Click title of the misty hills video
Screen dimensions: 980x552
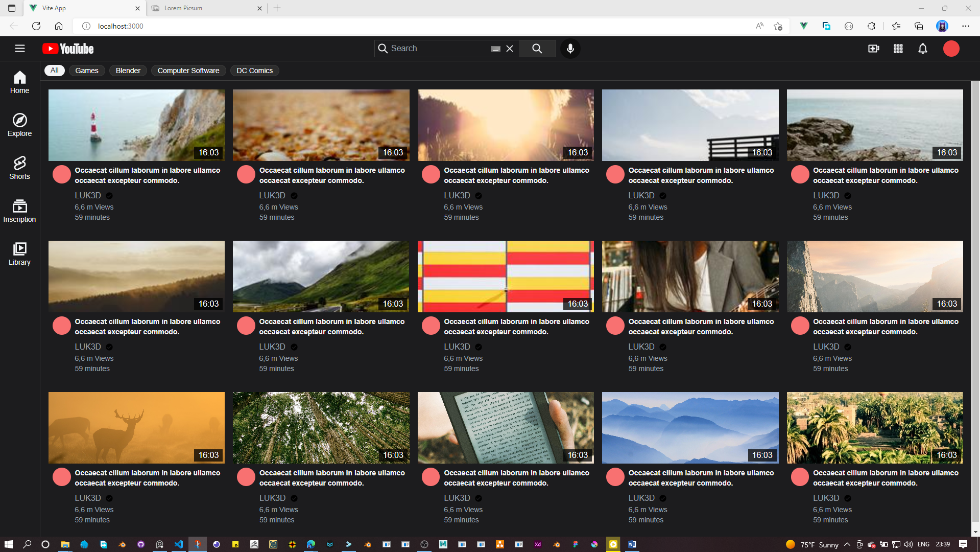pos(148,327)
